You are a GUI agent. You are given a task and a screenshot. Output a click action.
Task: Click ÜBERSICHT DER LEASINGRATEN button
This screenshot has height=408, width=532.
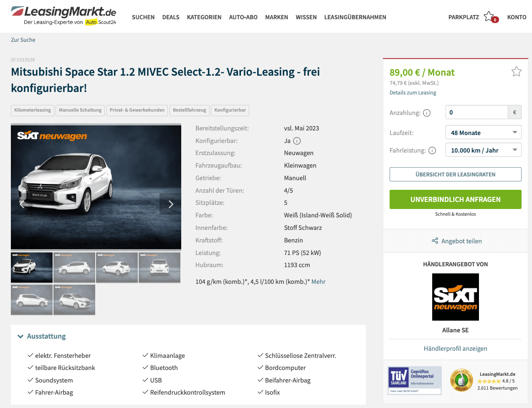tap(456, 174)
